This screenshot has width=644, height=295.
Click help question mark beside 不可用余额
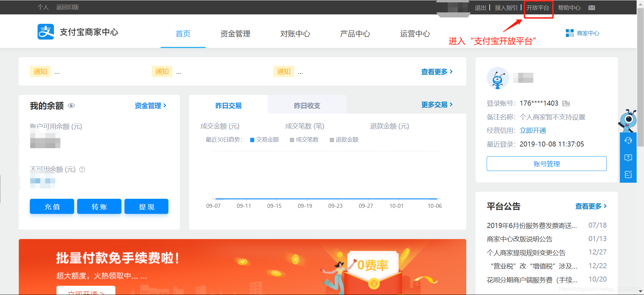coord(82,170)
